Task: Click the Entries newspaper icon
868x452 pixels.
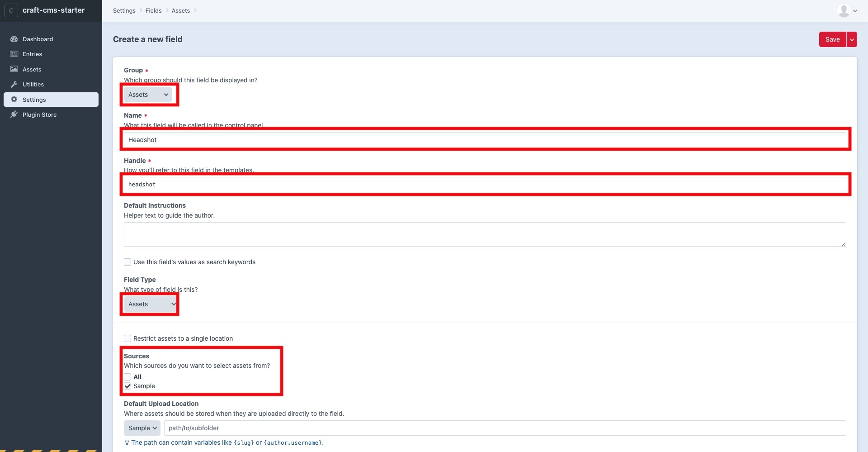Action: 14,54
